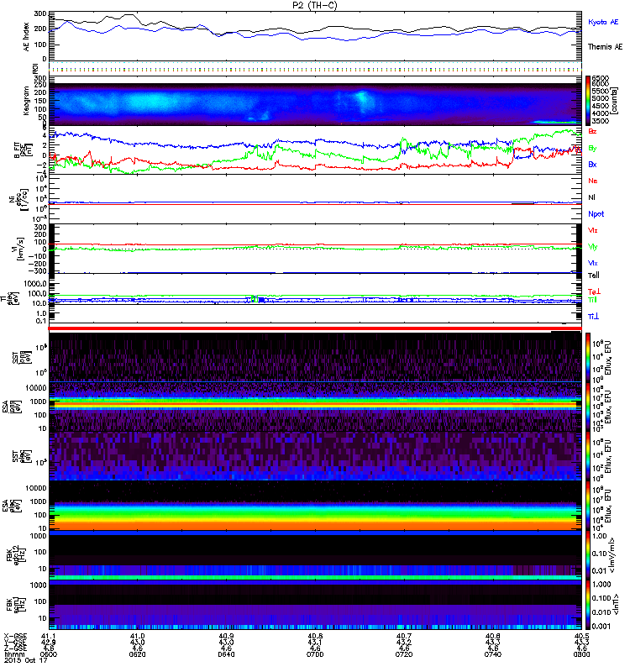
Task: Click the P2 (TH-C) plot title
Action: pos(315,5)
